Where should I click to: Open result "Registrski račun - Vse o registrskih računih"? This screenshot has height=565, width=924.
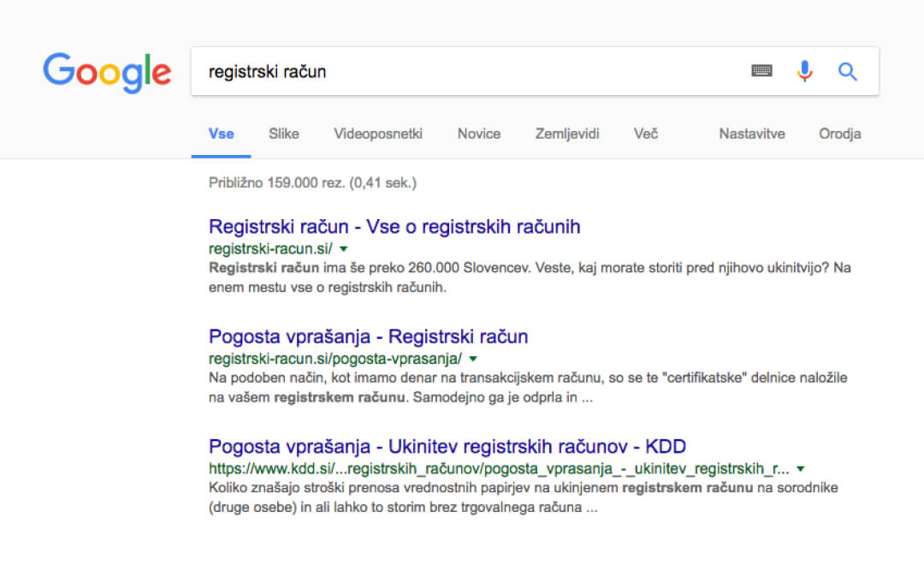tap(394, 227)
